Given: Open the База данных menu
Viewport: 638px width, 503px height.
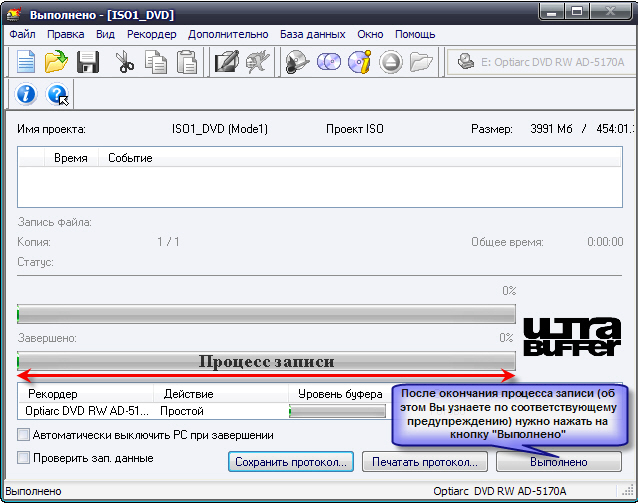Looking at the screenshot, I should pyautogui.click(x=313, y=34).
